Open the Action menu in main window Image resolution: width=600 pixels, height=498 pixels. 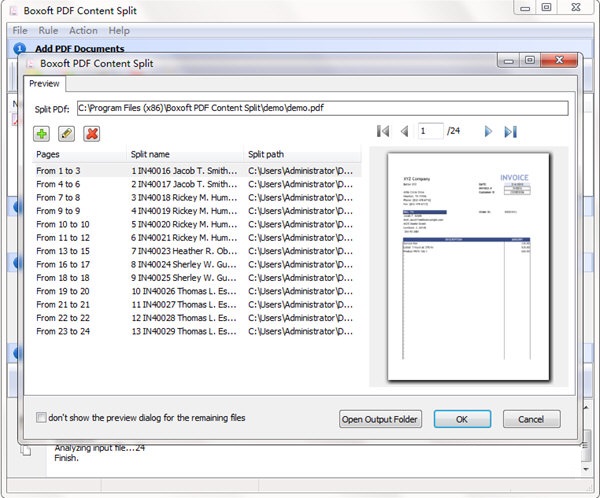[83, 31]
